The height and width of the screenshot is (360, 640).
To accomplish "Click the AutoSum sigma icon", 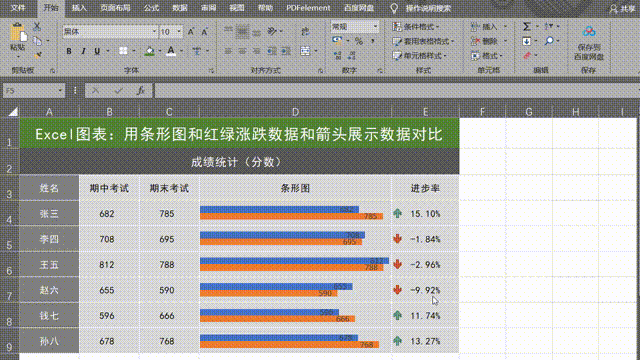I will pyautogui.click(x=527, y=27).
